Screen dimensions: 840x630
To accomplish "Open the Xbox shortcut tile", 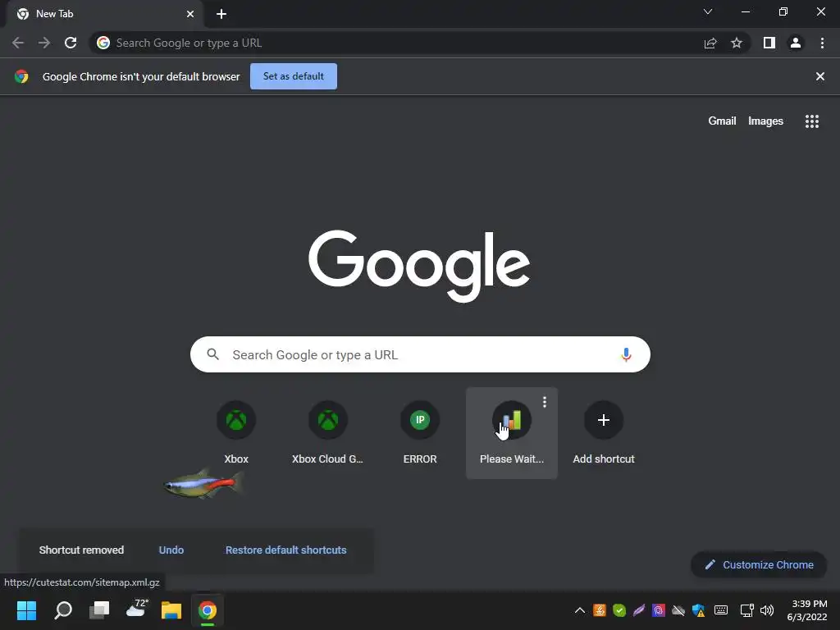I will point(236,433).
